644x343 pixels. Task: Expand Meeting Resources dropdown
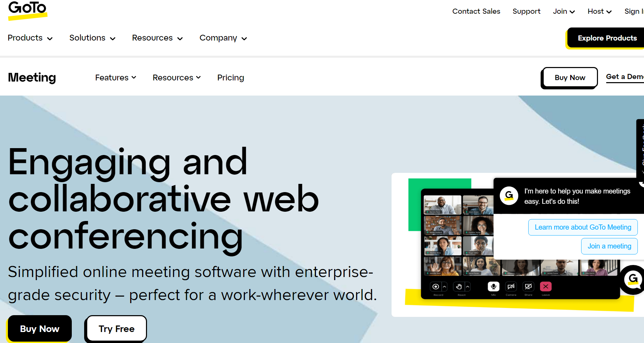pyautogui.click(x=177, y=78)
